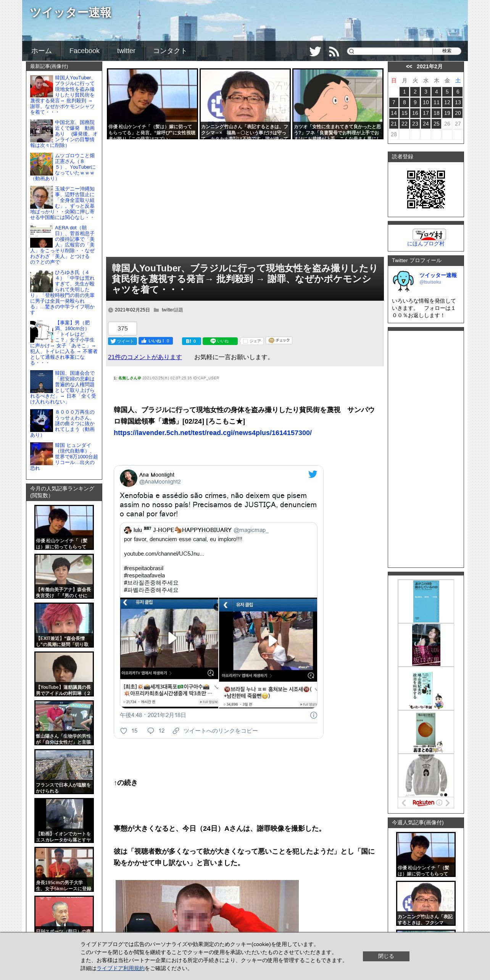Scan QR code image under 読者登録
This screenshot has height=980, width=490.
pyautogui.click(x=426, y=189)
